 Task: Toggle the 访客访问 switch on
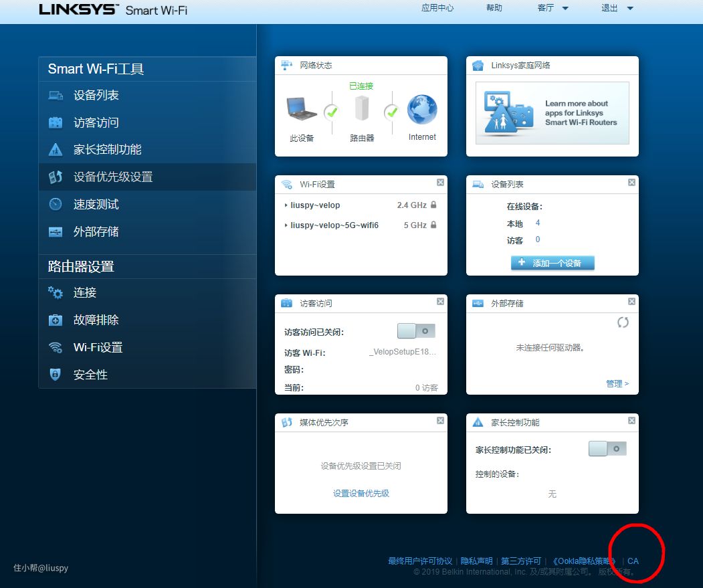click(x=416, y=331)
